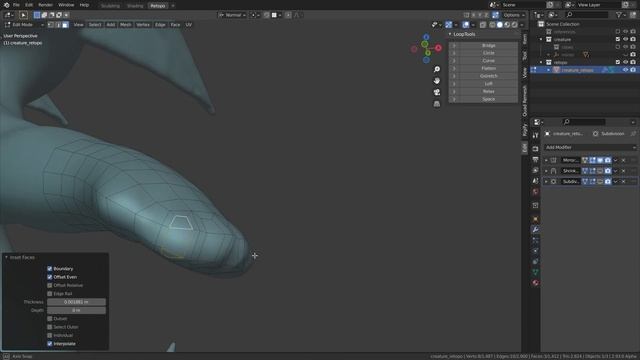Viewport: 640px width, 360px height.
Task: Click outliner filter funnel icon
Action: click(619, 15)
